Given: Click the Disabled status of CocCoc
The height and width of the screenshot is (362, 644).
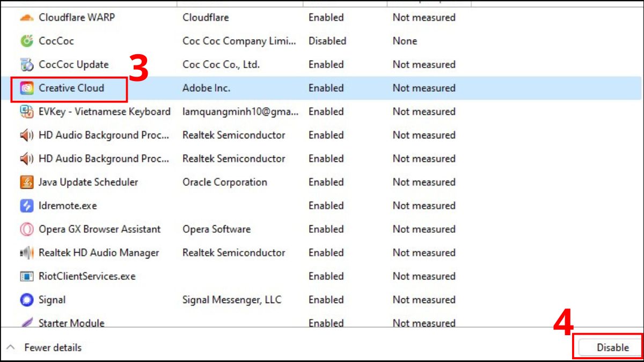Looking at the screenshot, I should point(327,41).
